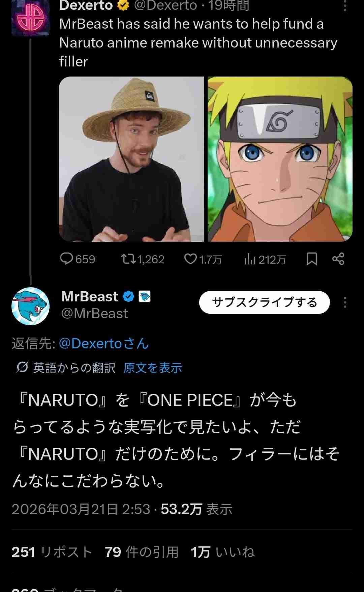
Task: Open the 79 件の引用 quotes list
Action: point(142,552)
